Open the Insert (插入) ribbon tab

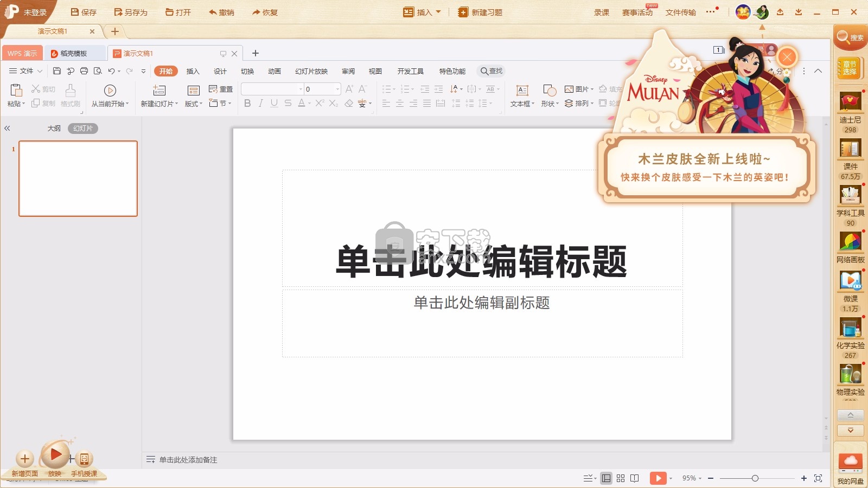click(x=193, y=71)
